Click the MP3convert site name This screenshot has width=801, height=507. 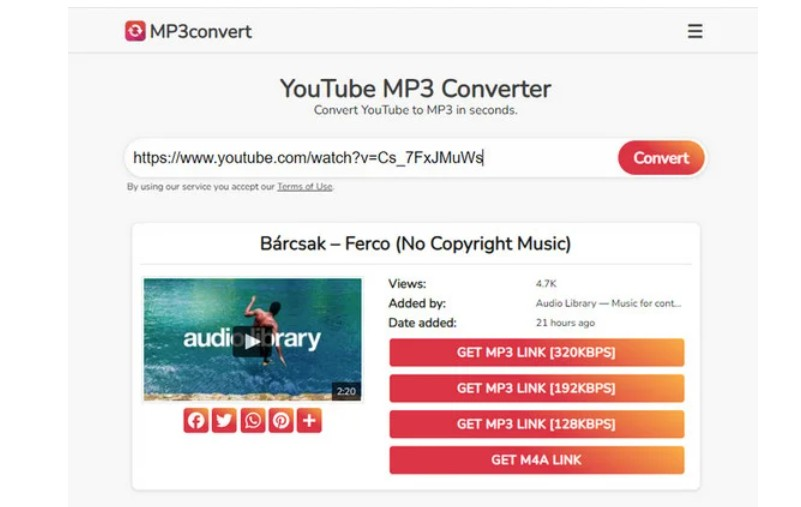pyautogui.click(x=201, y=31)
